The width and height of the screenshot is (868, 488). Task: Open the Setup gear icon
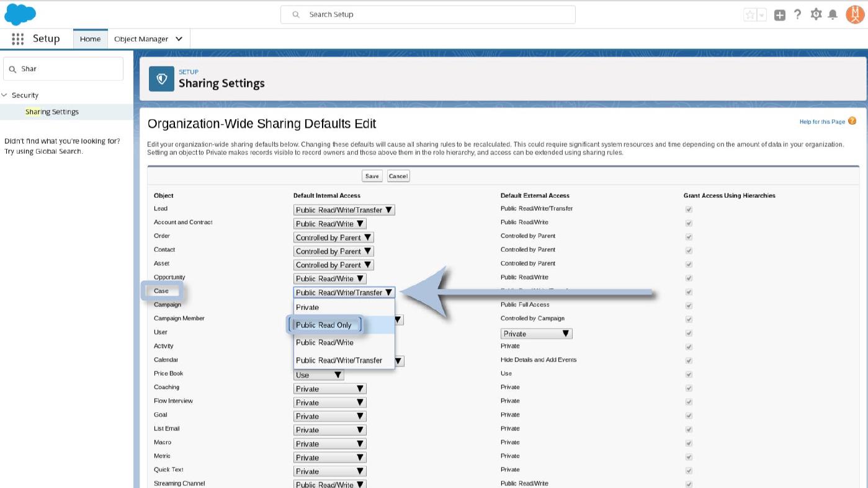point(816,14)
